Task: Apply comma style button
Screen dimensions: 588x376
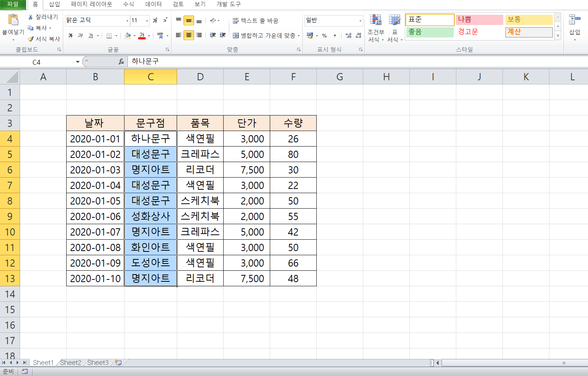Action: coord(335,36)
